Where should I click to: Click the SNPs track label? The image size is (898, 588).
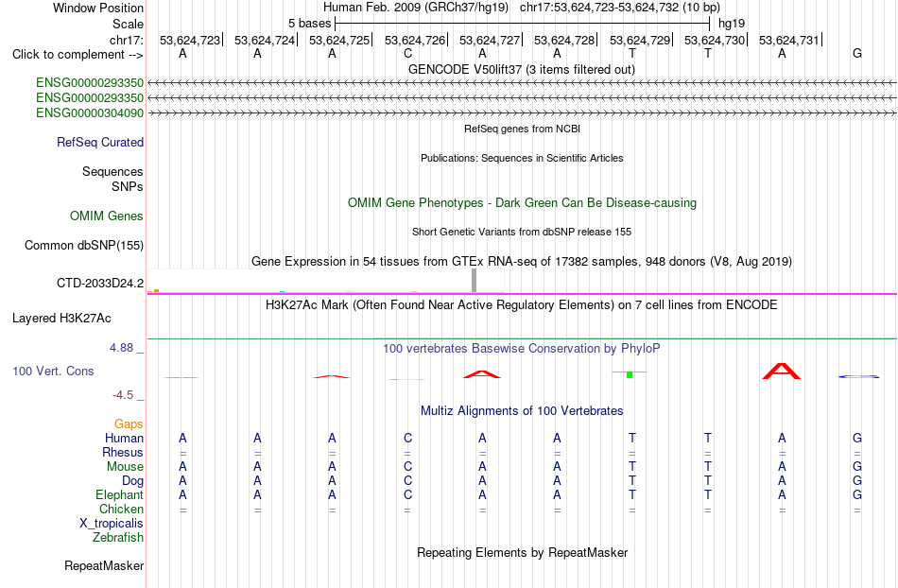(x=128, y=186)
